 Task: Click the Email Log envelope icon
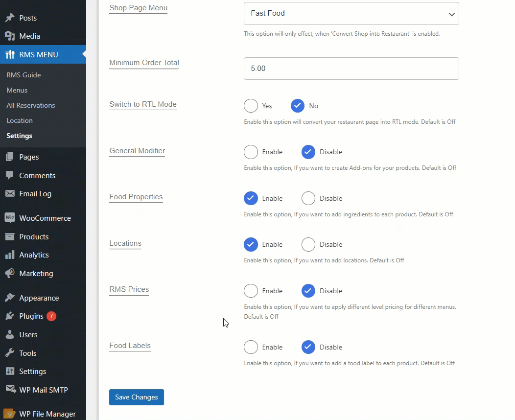pyautogui.click(x=10, y=194)
